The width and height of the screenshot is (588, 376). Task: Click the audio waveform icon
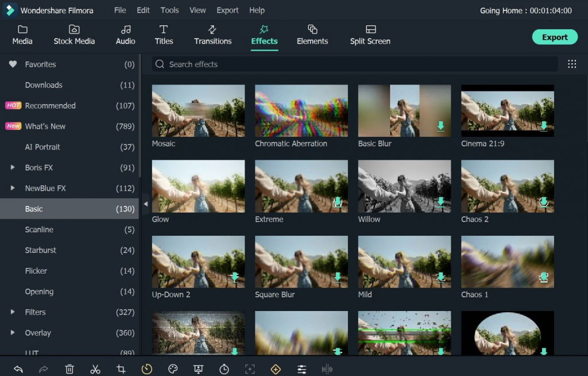click(327, 369)
